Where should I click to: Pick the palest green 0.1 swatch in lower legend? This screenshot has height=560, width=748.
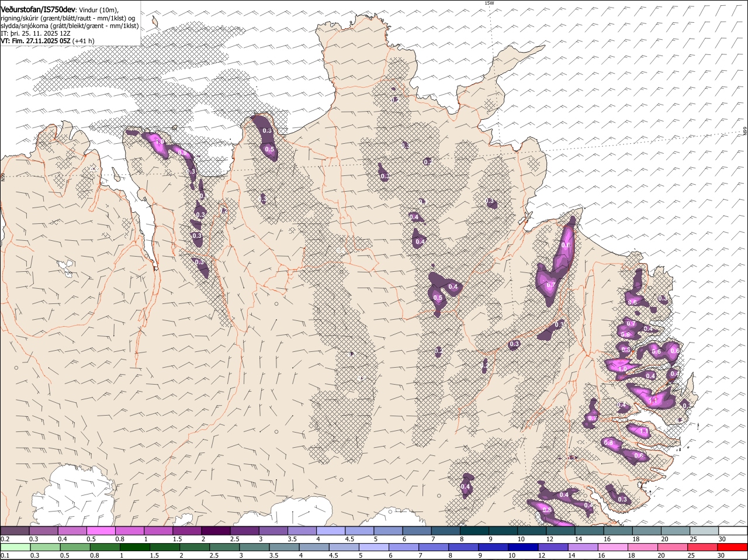click(15, 548)
